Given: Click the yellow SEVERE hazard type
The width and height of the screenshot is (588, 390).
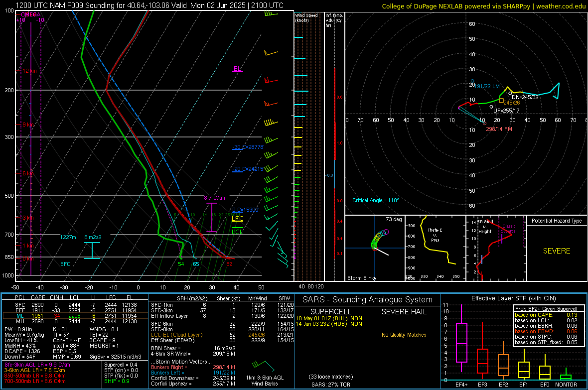Looking at the screenshot, I should [557, 251].
